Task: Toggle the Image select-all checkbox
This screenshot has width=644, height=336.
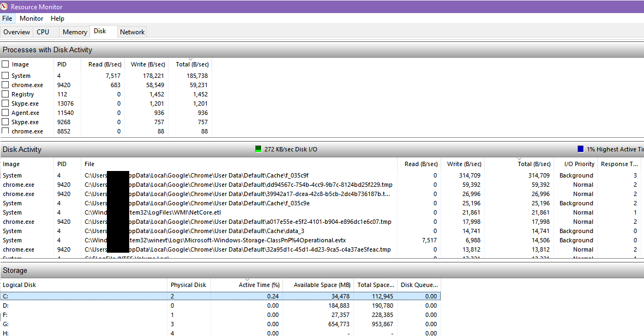Action: click(x=5, y=64)
